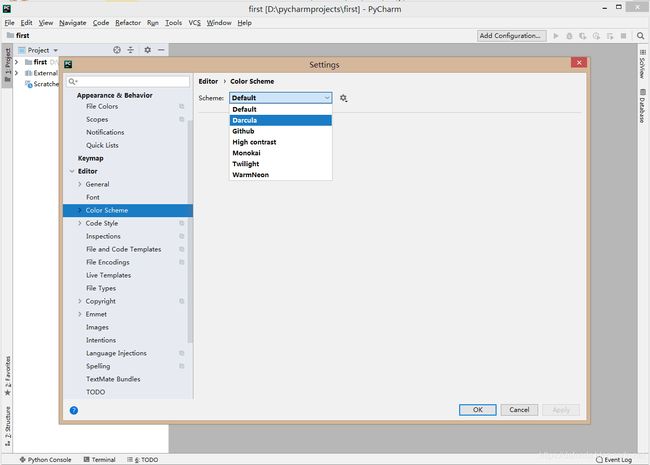
Task: Click the copy icon beside Spelling
Action: pyautogui.click(x=182, y=366)
